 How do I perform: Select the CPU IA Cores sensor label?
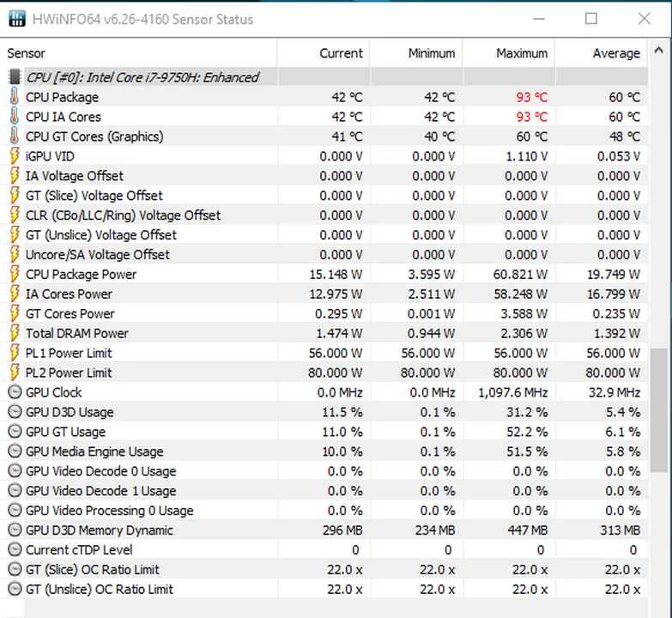pyautogui.click(x=64, y=117)
